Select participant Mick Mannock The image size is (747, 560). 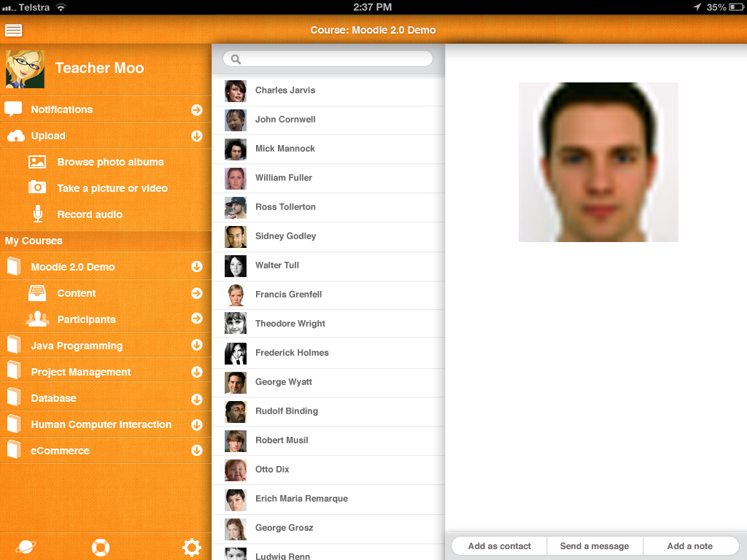pos(328,149)
